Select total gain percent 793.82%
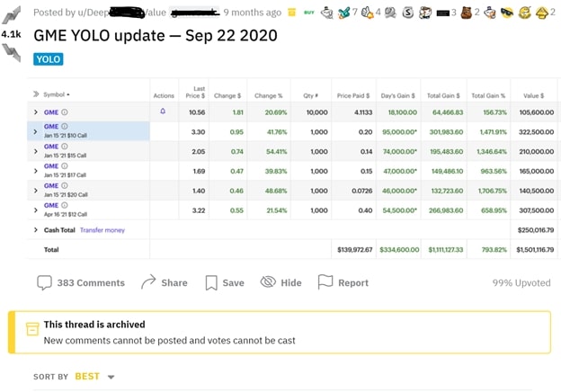The width and height of the screenshot is (561, 392). (494, 249)
